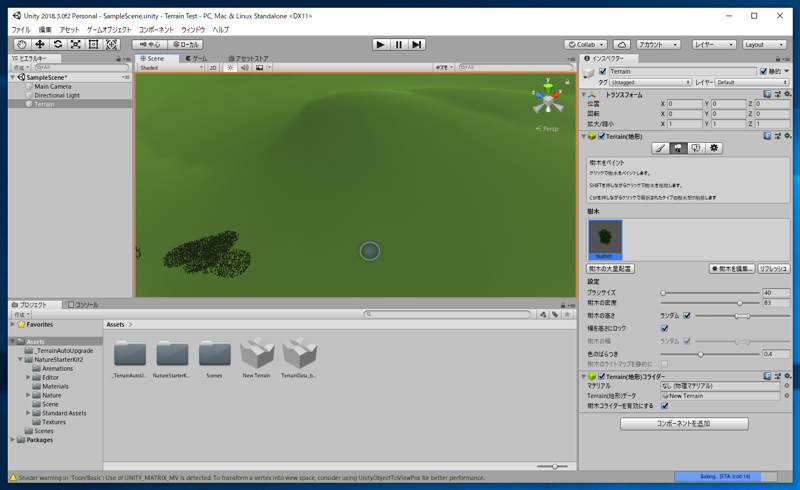Click the favorites star icon in Project search
This screenshot has height=490, width=800.
(x=567, y=314)
